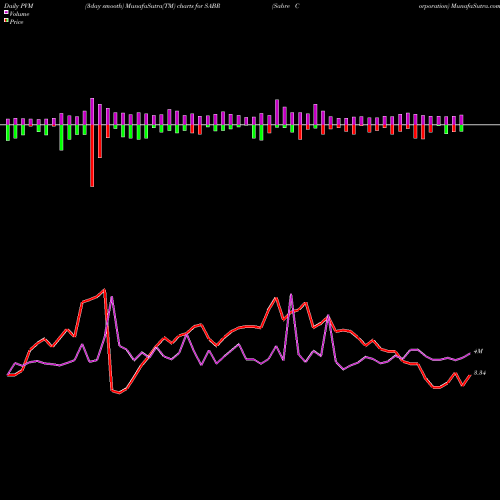Click the Price legend swatch
Image resolution: width=500 pixels, height=500 pixels.
point(6,21)
